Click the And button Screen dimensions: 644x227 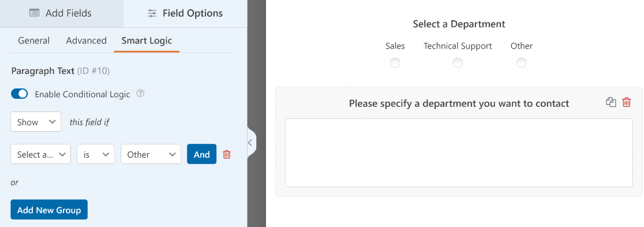(201, 154)
